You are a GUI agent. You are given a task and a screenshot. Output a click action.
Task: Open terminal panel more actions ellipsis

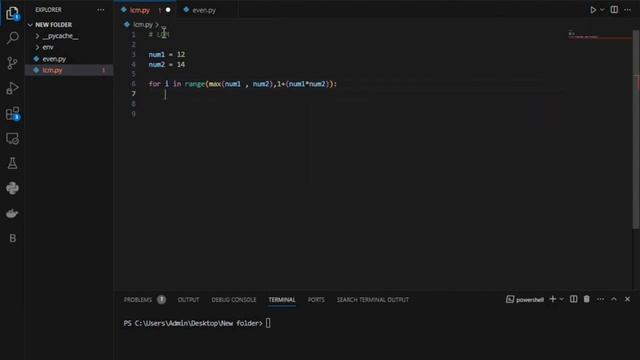pos(600,299)
